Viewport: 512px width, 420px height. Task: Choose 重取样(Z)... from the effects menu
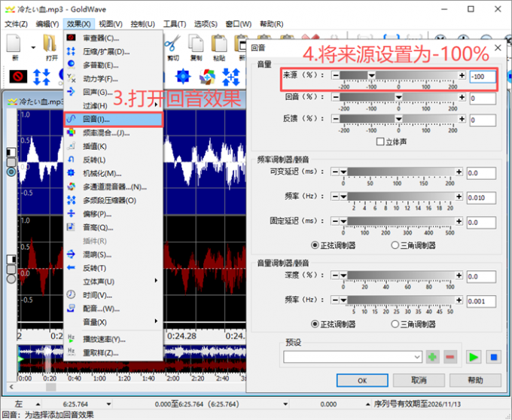(x=113, y=353)
